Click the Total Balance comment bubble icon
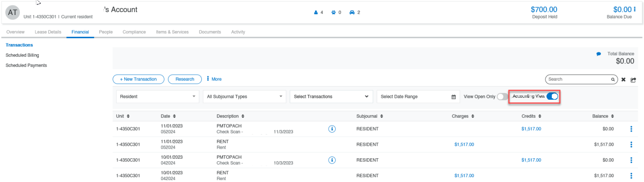644x182 pixels. click(599, 54)
